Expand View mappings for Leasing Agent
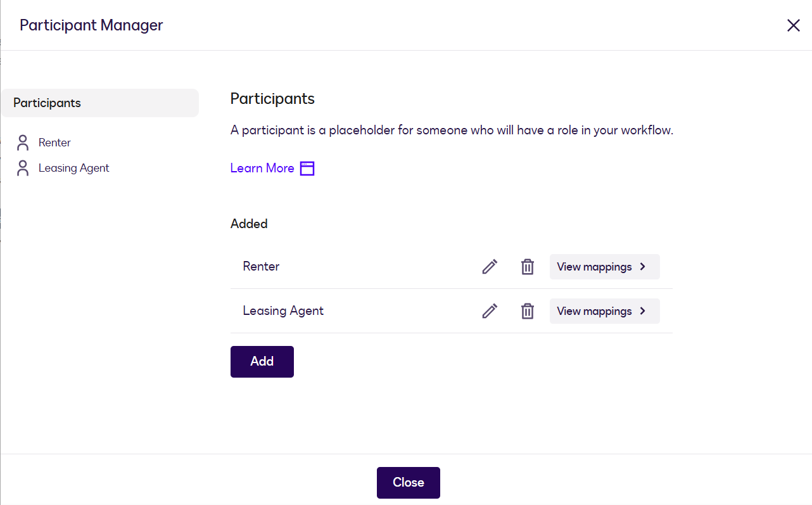 (x=604, y=310)
